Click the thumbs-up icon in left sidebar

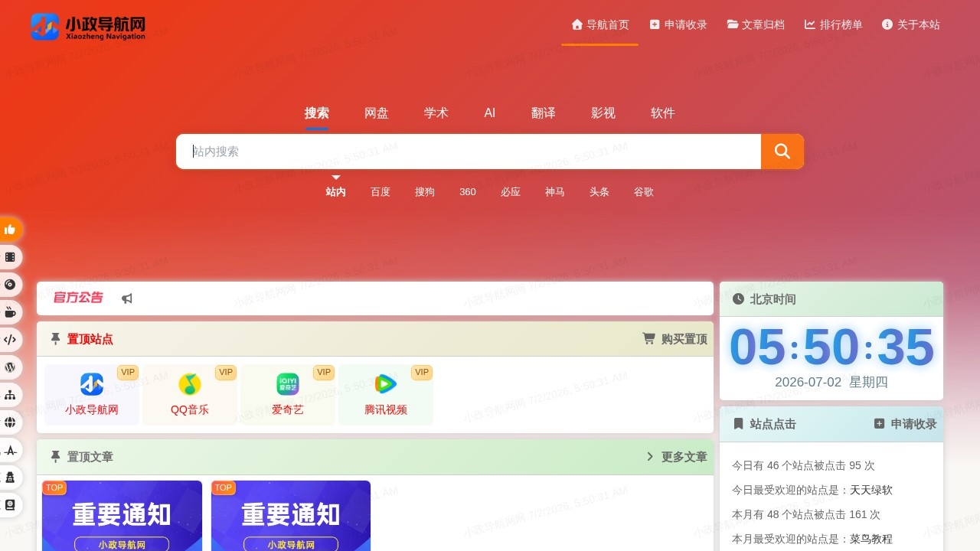point(10,230)
